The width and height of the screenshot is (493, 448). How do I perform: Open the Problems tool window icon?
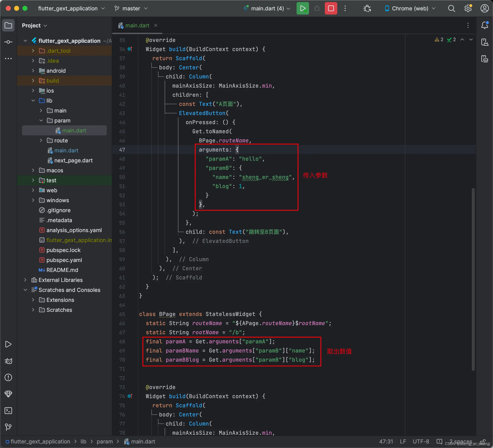point(8,378)
